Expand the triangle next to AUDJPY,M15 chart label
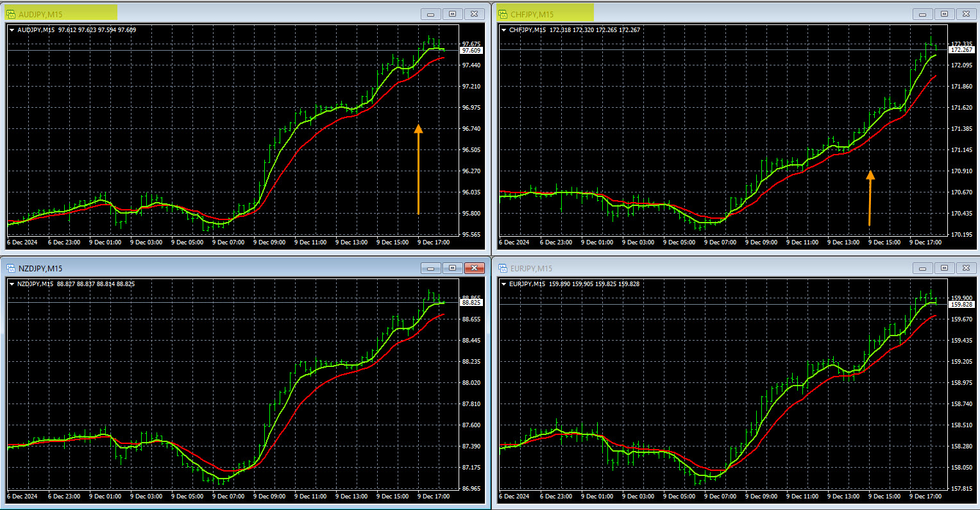Screen dimensions: 980x510 coord(12,30)
